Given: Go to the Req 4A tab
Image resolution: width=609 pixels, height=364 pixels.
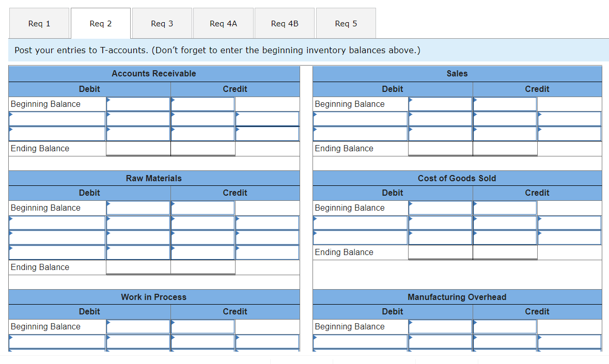Looking at the screenshot, I should (x=223, y=23).
